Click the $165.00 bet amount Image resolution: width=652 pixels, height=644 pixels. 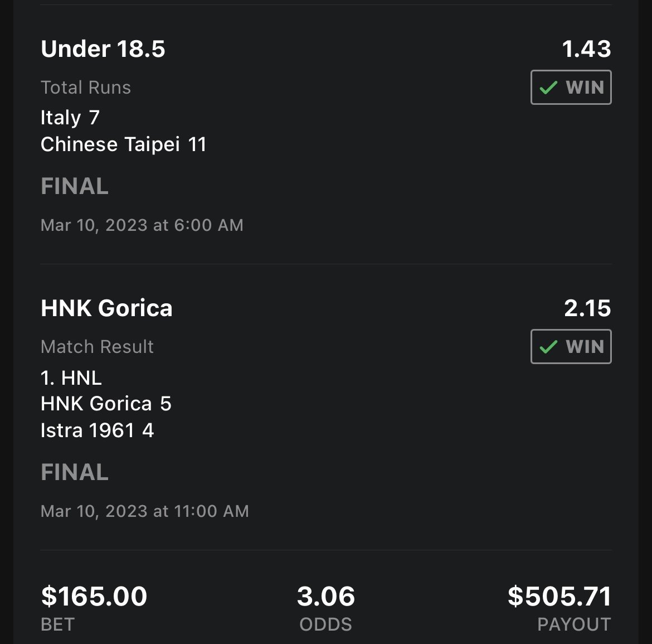click(x=94, y=597)
